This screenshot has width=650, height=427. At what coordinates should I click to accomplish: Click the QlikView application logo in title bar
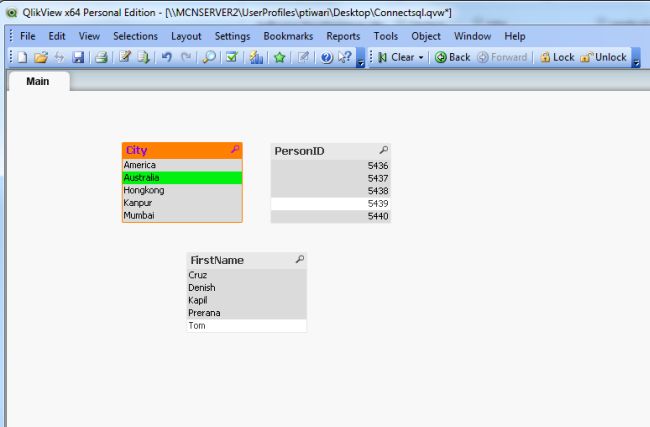coord(12,13)
